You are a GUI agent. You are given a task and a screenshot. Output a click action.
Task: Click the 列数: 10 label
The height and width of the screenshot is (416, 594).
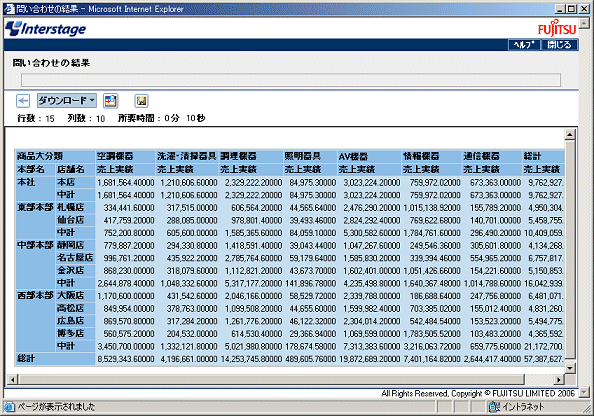86,118
